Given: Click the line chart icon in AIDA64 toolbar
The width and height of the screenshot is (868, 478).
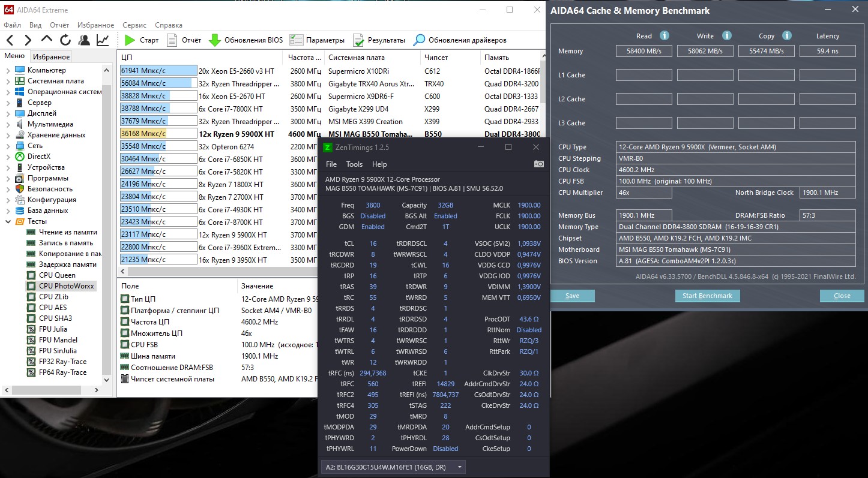Looking at the screenshot, I should [103, 40].
